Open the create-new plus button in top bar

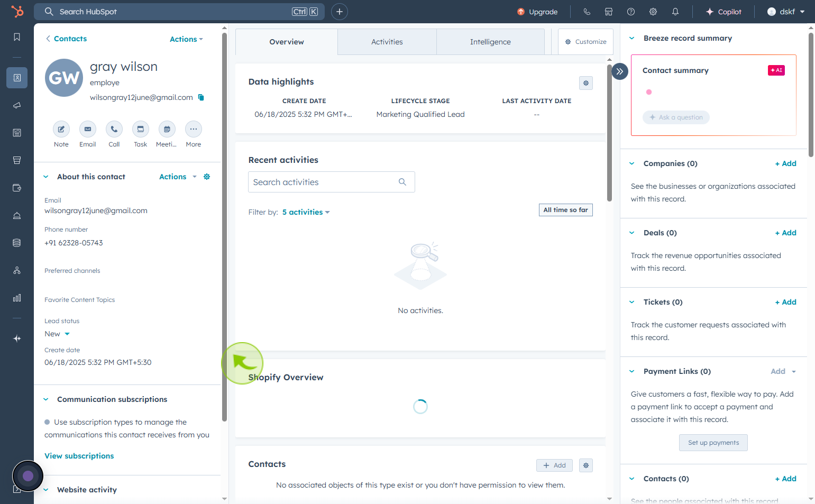[x=340, y=12]
